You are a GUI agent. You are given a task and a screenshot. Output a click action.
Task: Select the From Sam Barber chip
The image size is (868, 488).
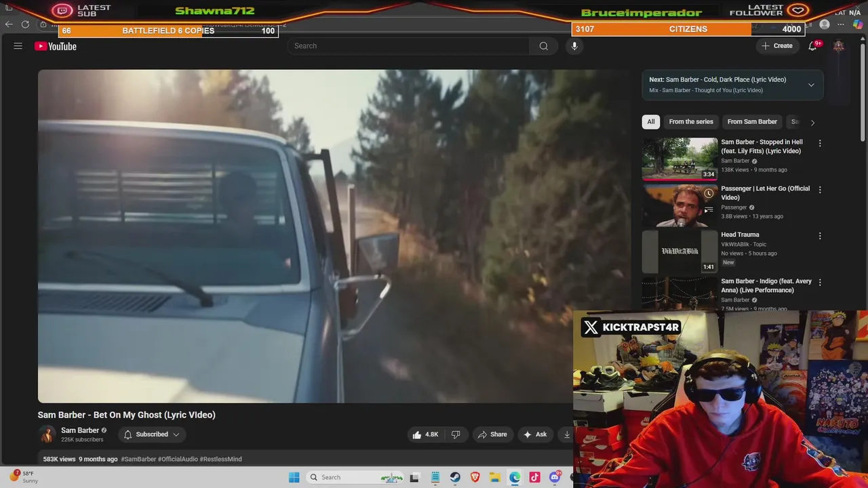pos(752,122)
